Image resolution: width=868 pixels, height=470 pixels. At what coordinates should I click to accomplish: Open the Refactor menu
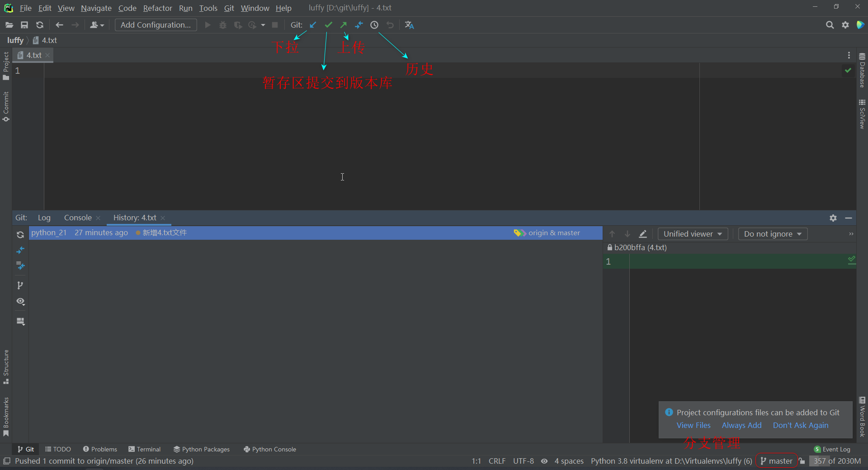(157, 8)
